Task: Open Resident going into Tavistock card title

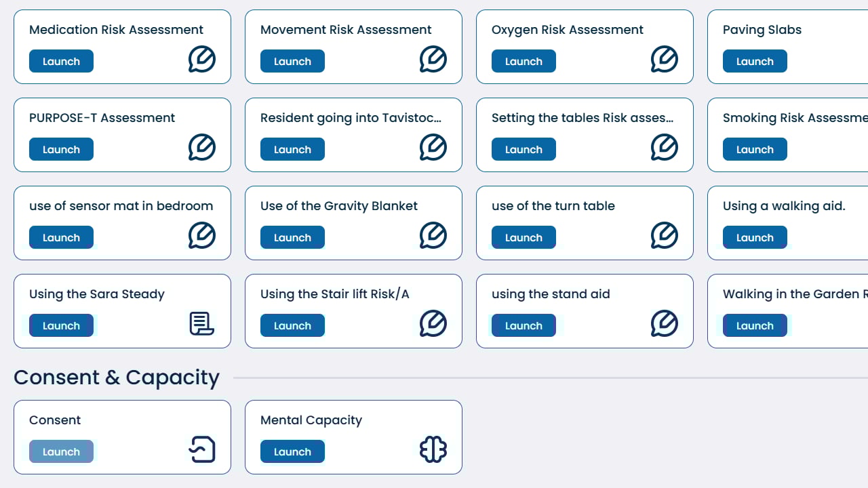Action: [x=351, y=118]
